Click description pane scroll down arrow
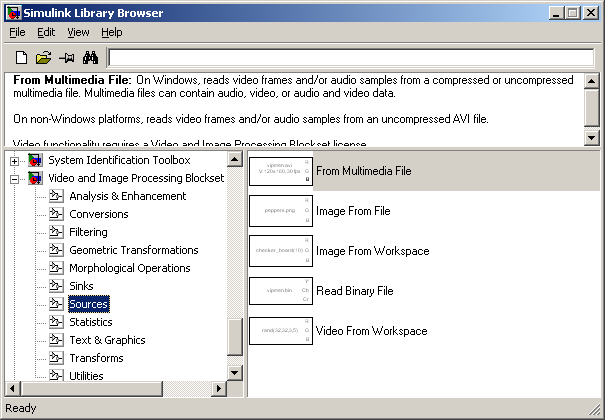Viewport: 605px width, 420px height. point(591,138)
